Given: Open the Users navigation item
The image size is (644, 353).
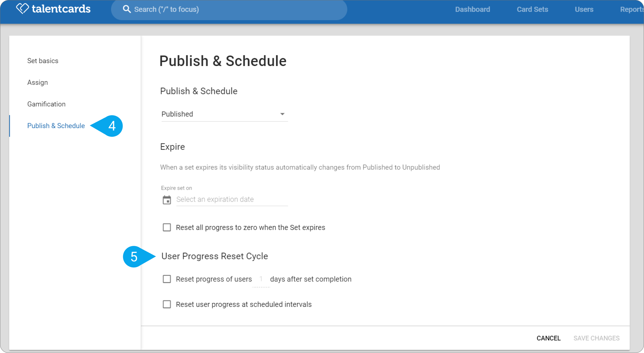Looking at the screenshot, I should click(584, 9).
